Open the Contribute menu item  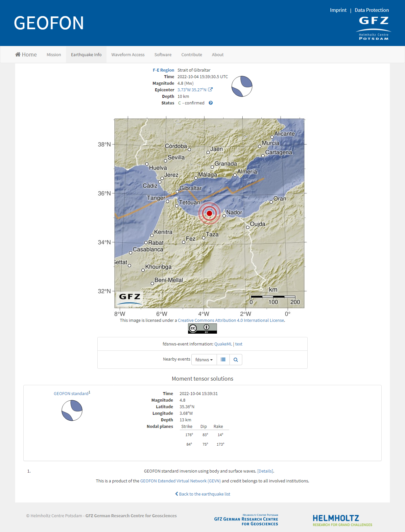click(x=192, y=55)
